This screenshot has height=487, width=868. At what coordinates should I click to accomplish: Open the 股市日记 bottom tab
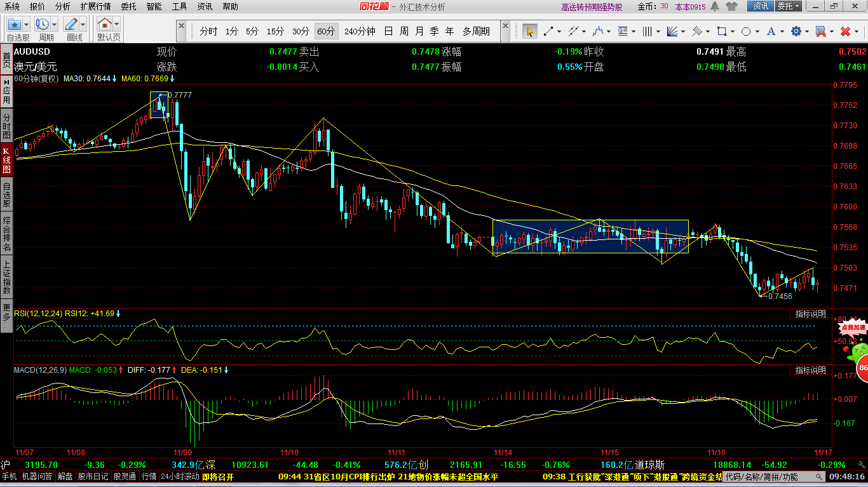click(93, 476)
